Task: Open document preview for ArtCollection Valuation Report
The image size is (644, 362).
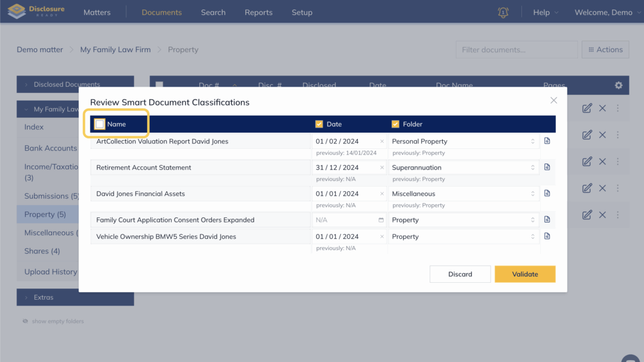Action: pos(547,141)
